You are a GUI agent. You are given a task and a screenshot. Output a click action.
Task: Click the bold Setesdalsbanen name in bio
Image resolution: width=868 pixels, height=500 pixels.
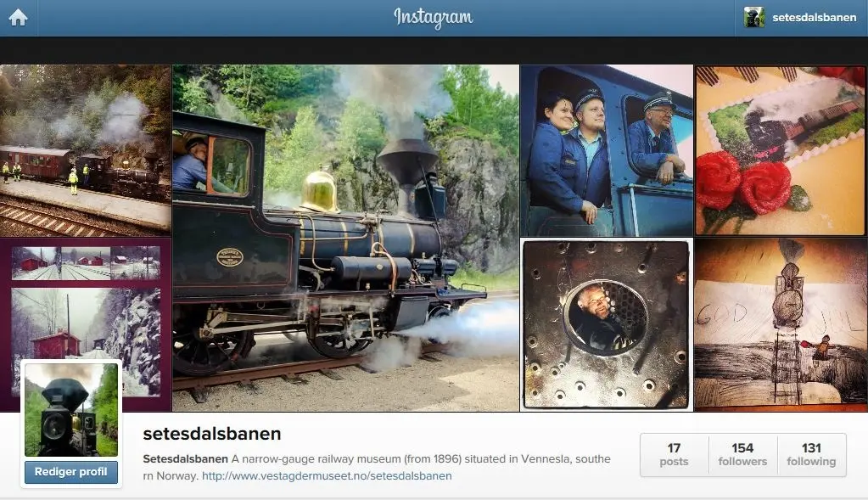(186, 459)
